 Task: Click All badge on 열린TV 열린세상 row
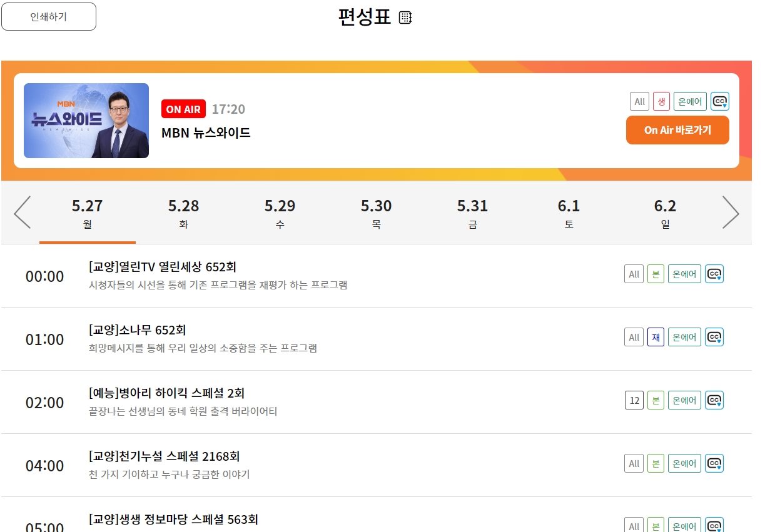pyautogui.click(x=634, y=274)
